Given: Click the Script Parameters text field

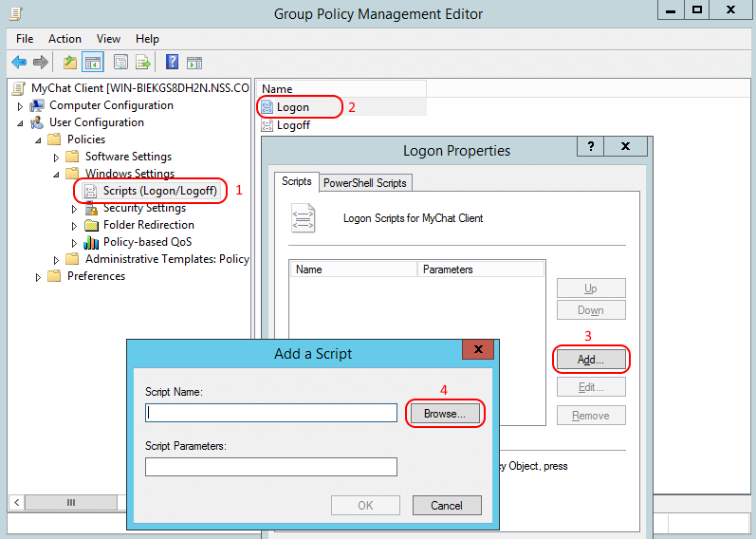Looking at the screenshot, I should tap(270, 467).
